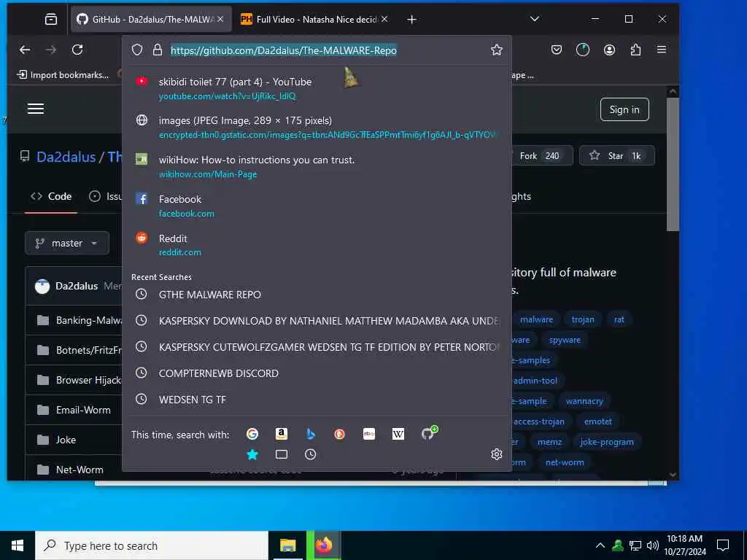The width and height of the screenshot is (747, 560).
Task: Open the joke-program topic tag
Action: coord(606,442)
